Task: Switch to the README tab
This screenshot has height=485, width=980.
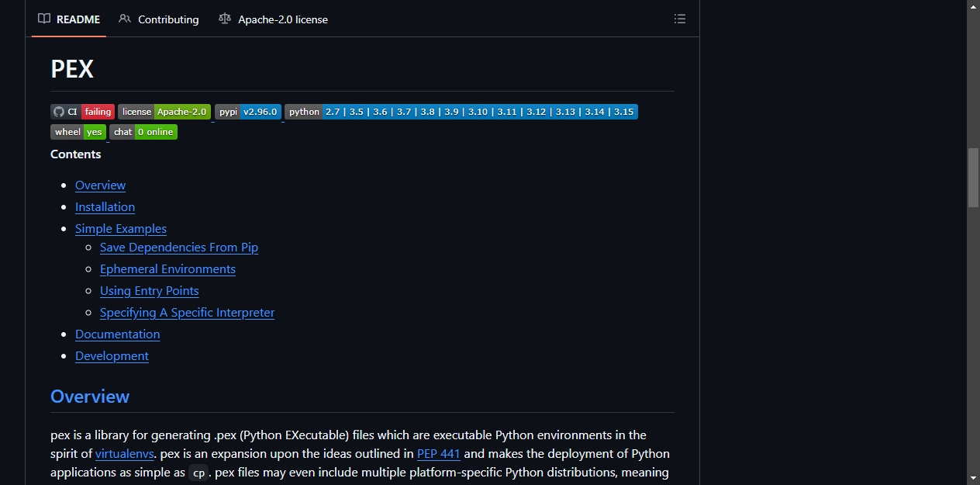Action: coord(69,19)
